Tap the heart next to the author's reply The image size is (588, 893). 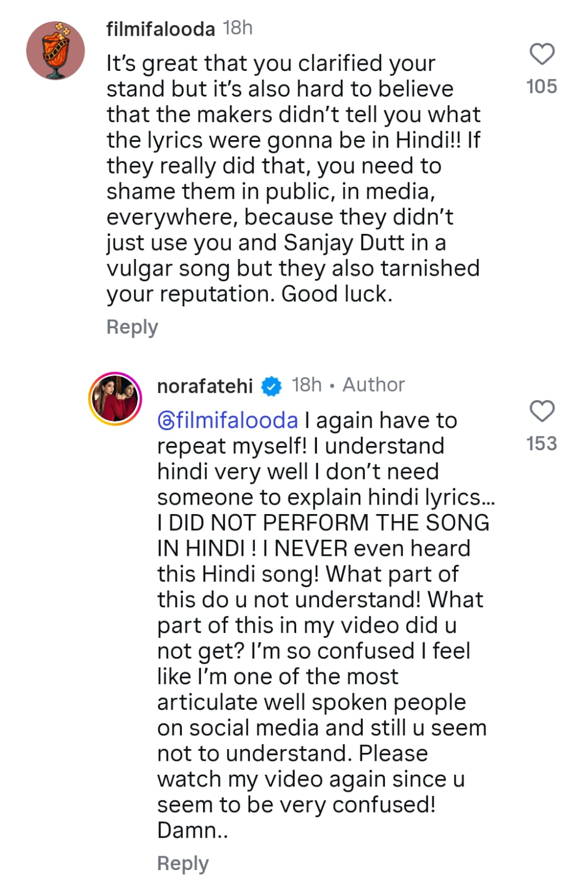pos(542,411)
